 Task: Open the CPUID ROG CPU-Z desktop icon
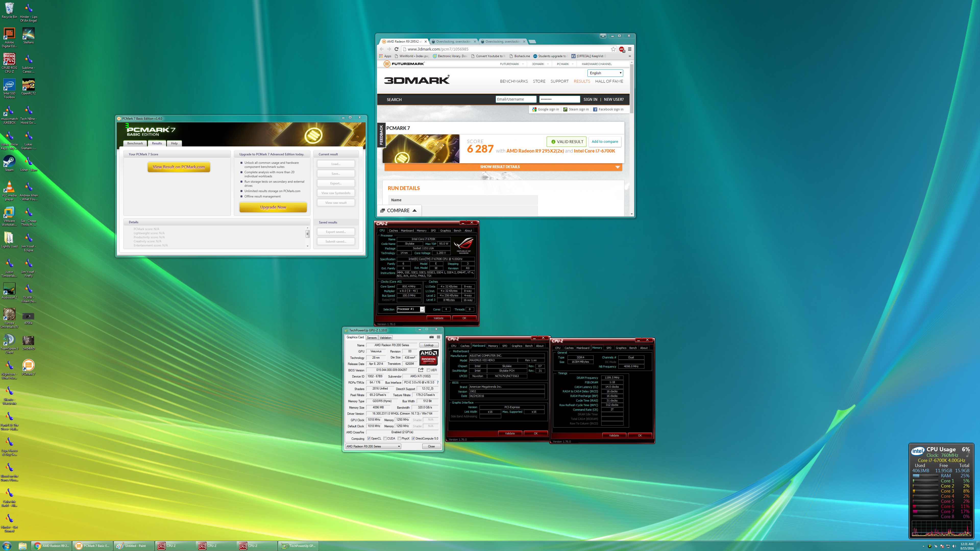click(9, 63)
